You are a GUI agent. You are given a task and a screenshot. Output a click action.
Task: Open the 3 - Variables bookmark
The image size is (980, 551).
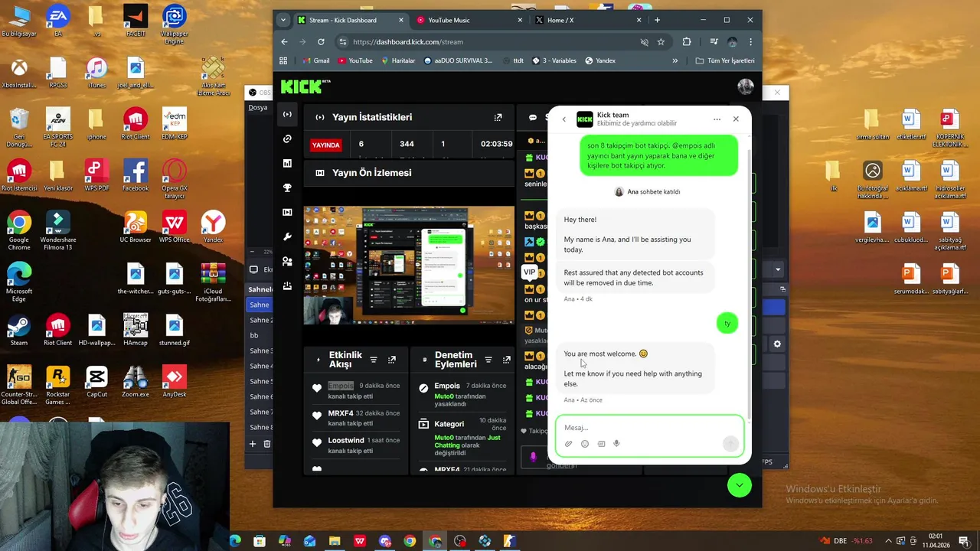554,60
